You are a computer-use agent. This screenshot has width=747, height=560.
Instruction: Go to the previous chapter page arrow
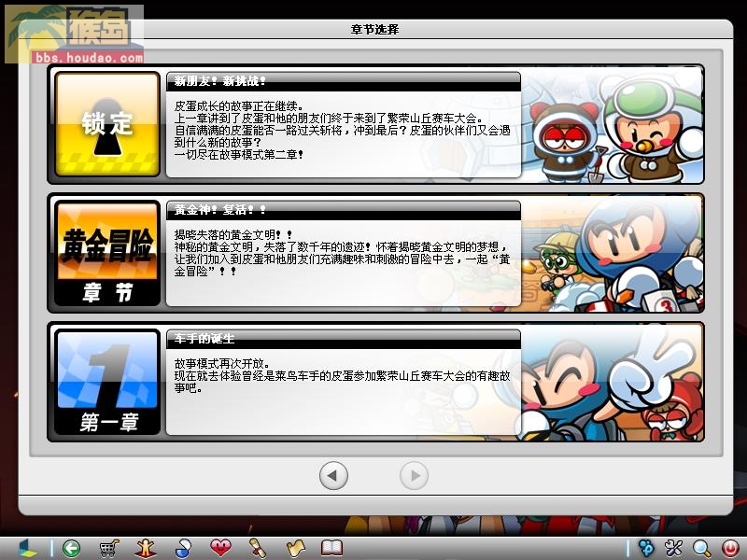333,475
